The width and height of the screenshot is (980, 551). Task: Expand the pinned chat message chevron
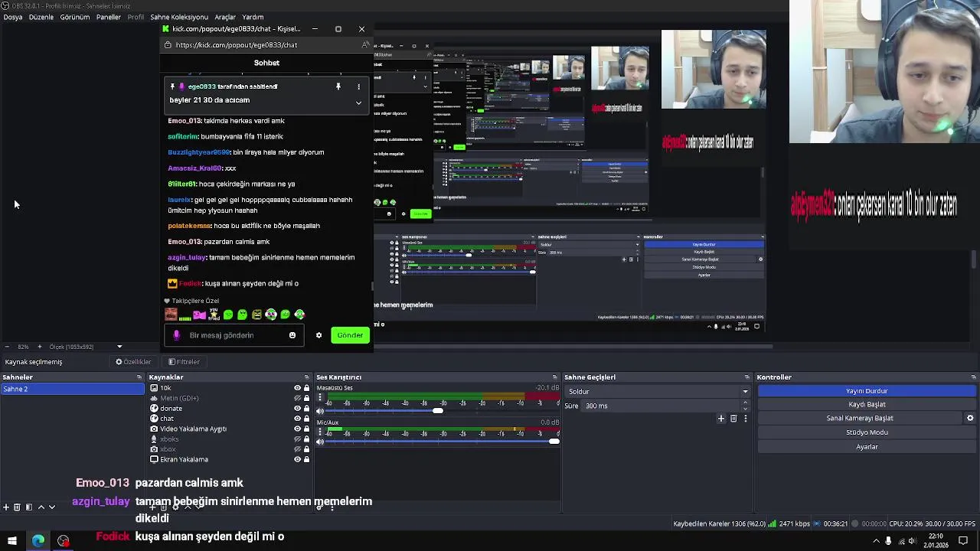pyautogui.click(x=358, y=103)
